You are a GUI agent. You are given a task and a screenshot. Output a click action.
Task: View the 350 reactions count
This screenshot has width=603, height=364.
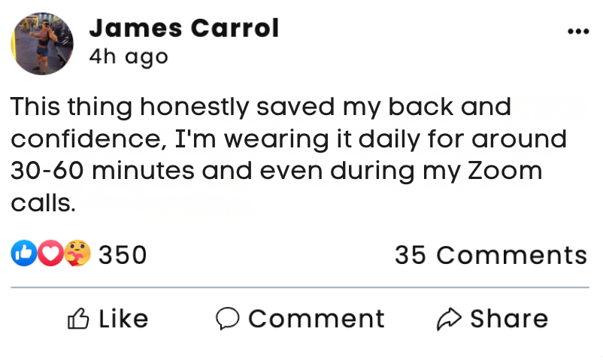[123, 255]
